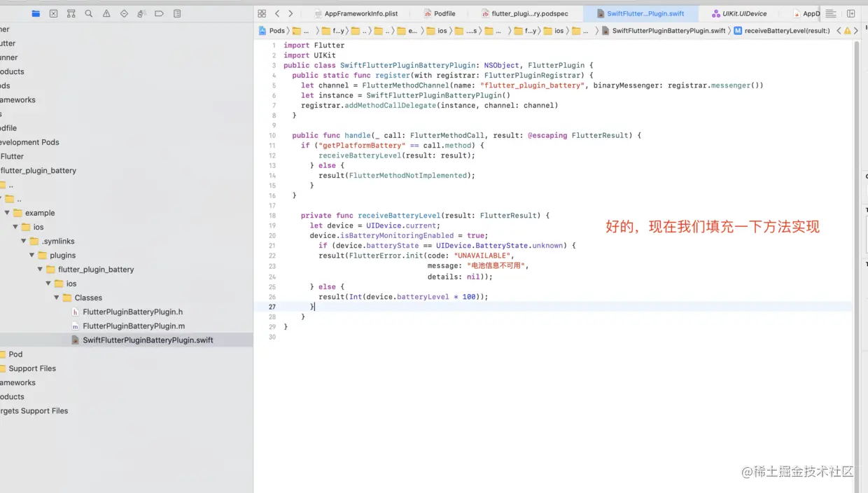Click "getPlatformBattery" string in code

(362, 146)
